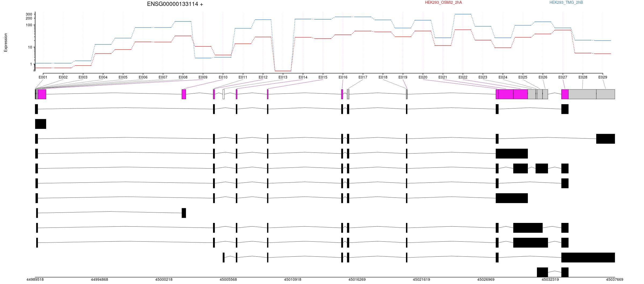Click the E003 exon label
The height and width of the screenshot is (284, 644).
tap(83, 77)
